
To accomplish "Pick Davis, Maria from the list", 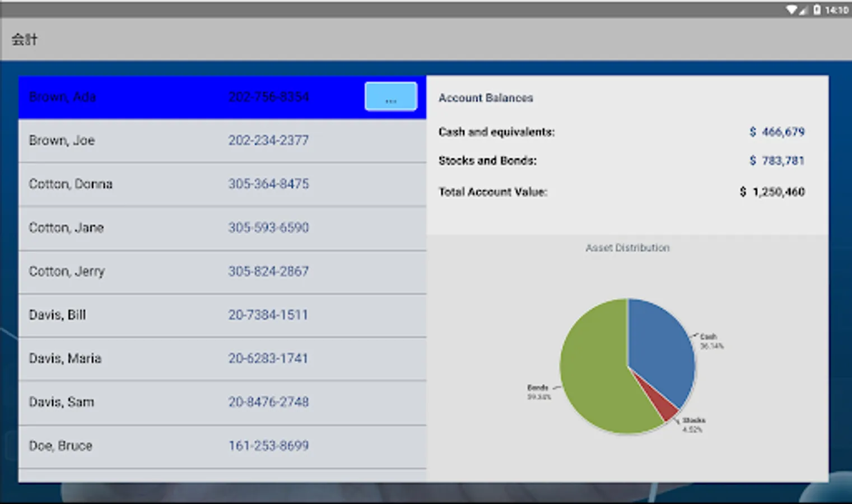I will coord(222,358).
